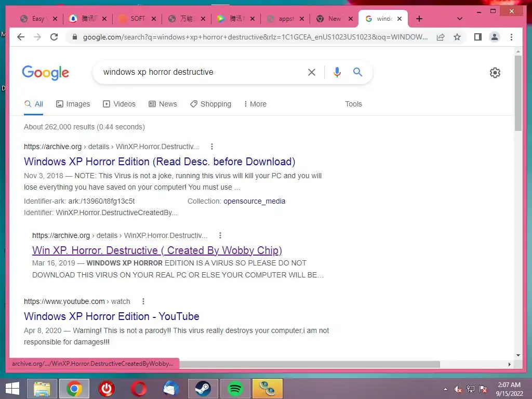This screenshot has width=532, height=399.
Task: Click the https://archive.org first result breadcrumb
Action: [111, 147]
